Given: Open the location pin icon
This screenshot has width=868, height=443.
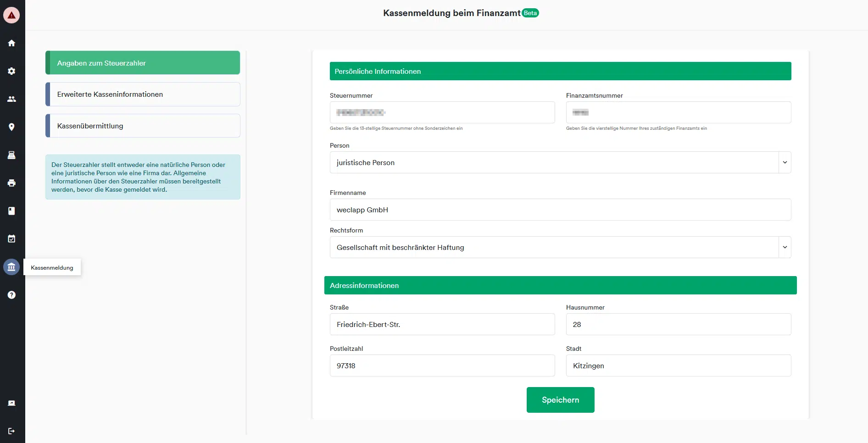Looking at the screenshot, I should coord(11,127).
